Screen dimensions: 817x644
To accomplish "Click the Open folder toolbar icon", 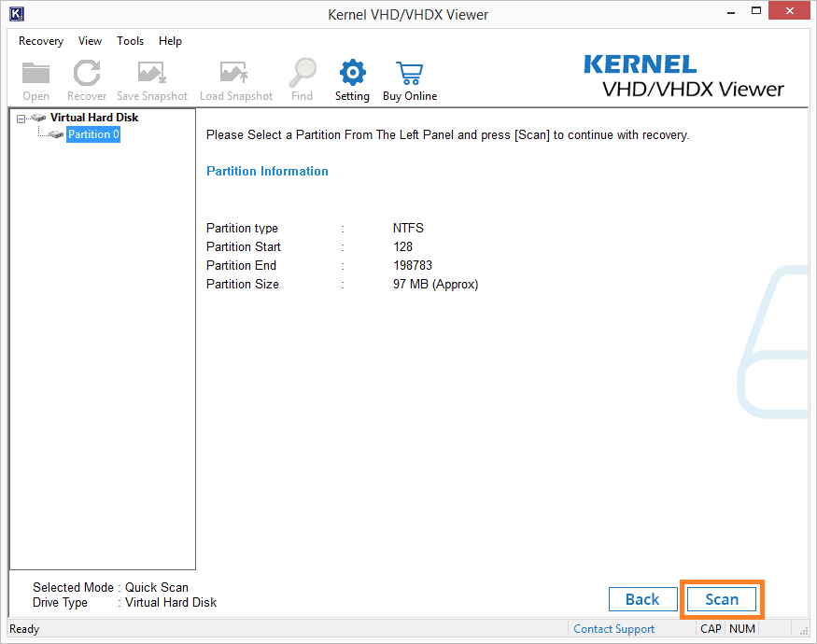I will coord(35,74).
